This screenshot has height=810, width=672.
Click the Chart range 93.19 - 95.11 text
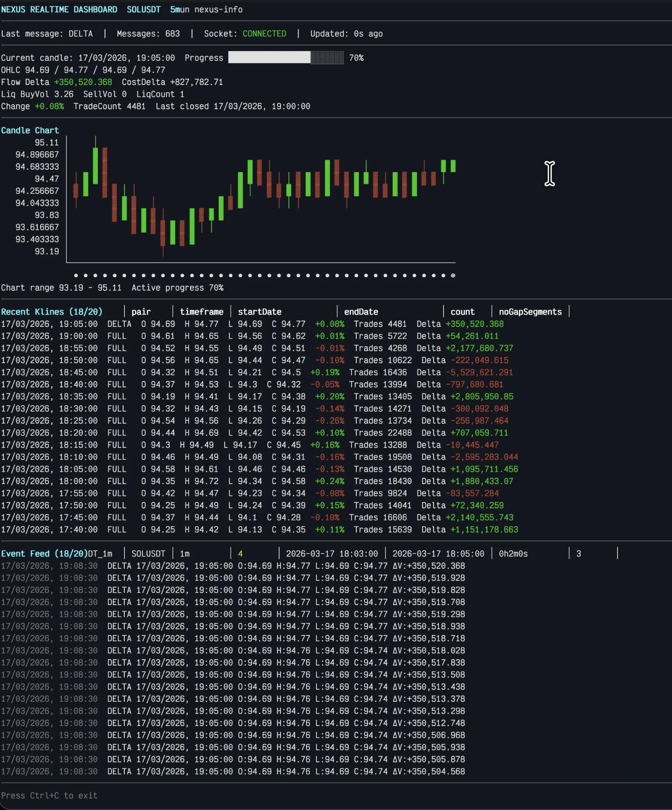(61, 288)
